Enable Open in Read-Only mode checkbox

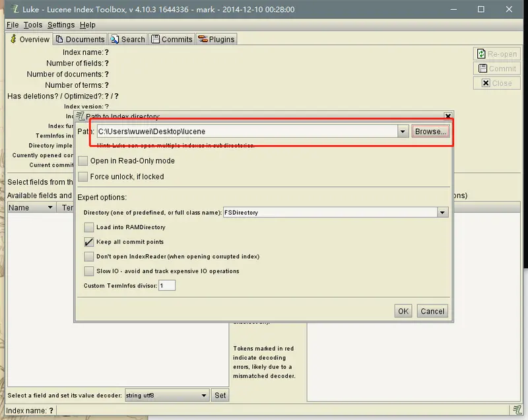[83, 160]
